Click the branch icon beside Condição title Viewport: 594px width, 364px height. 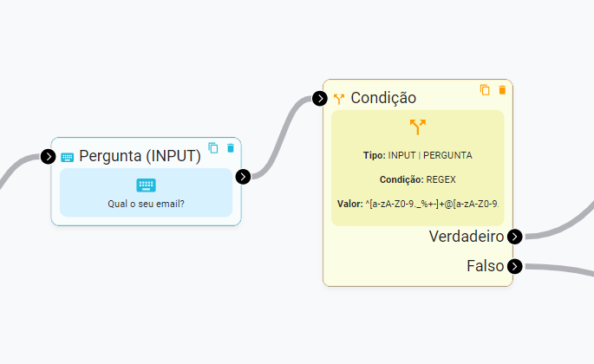coord(339,99)
